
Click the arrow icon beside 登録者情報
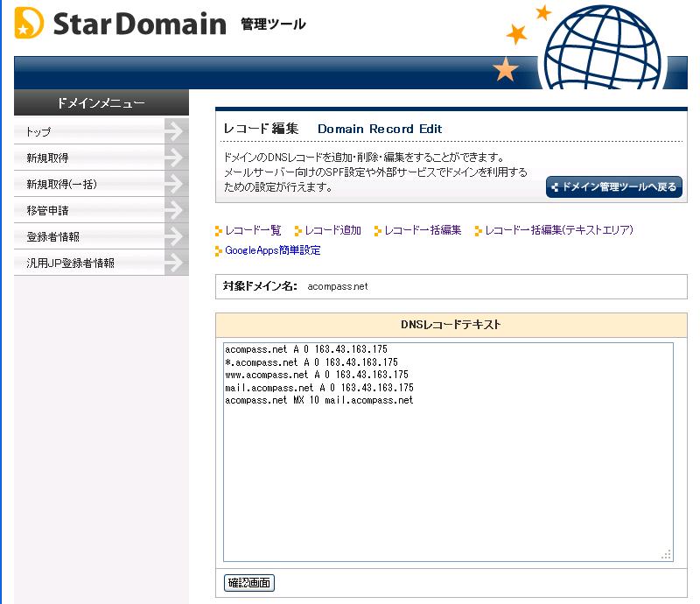(176, 236)
